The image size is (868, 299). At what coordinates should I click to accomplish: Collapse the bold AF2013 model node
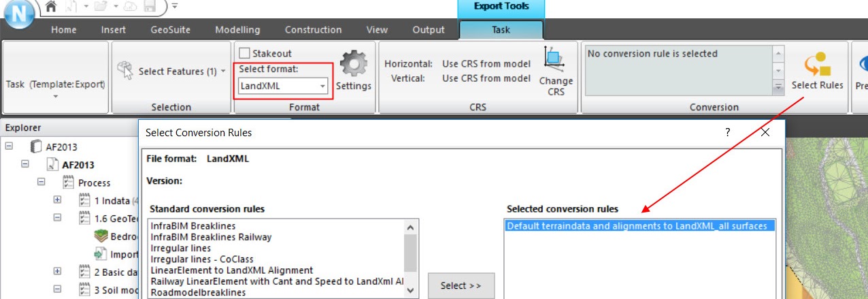[x=25, y=164]
